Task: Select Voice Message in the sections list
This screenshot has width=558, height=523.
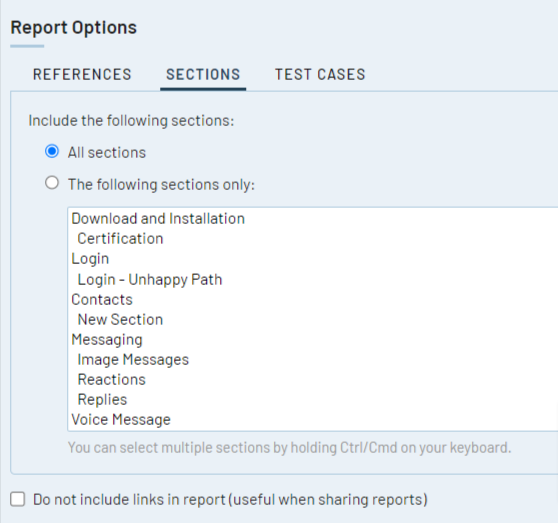Action: (313, 419)
